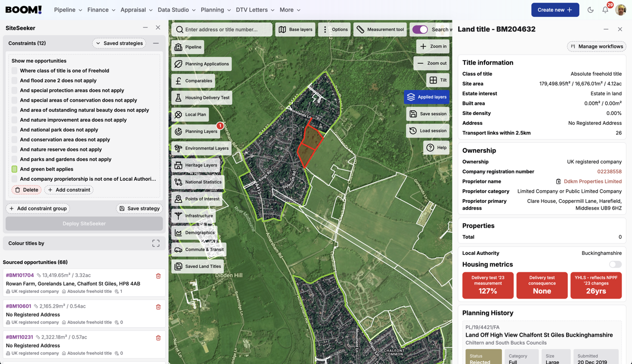The image size is (632, 364).
Task: Delete opportunity #BM101704 trash icon
Action: coord(158,276)
